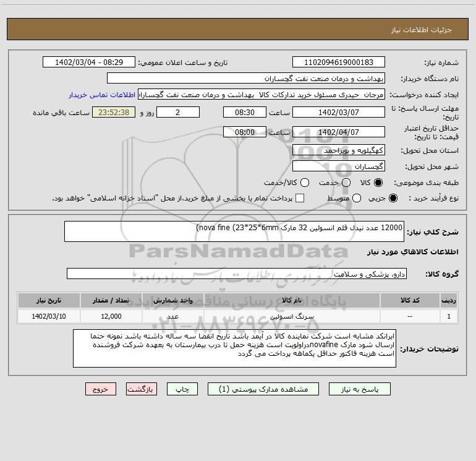Click item name cell سرنگ انسولین

(292, 316)
